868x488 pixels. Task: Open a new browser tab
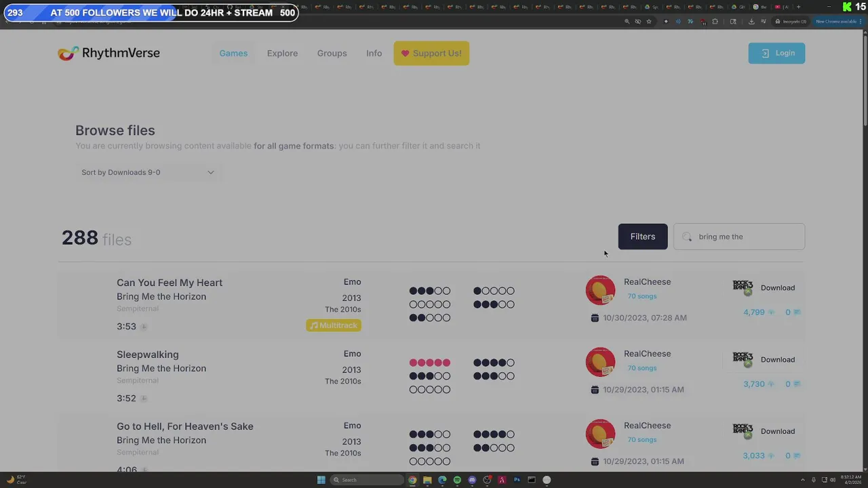[x=798, y=7]
